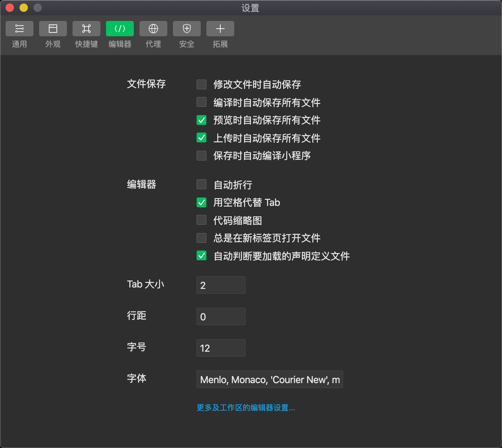
Task: Open the 通用 general settings icon
Action: [x=20, y=29]
